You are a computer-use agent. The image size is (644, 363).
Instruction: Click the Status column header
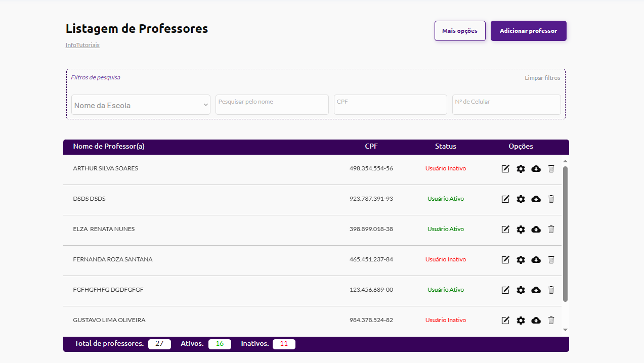point(446,147)
